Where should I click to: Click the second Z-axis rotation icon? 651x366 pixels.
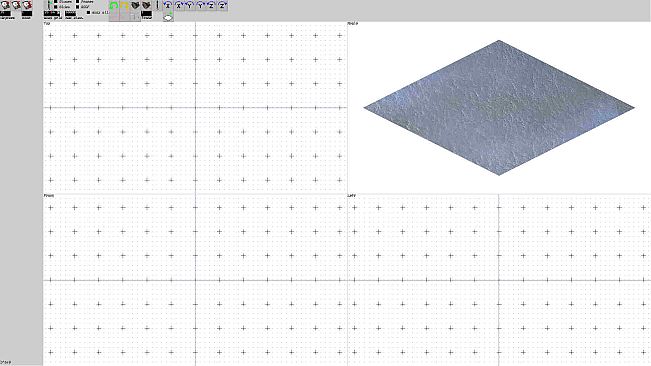[222, 5]
